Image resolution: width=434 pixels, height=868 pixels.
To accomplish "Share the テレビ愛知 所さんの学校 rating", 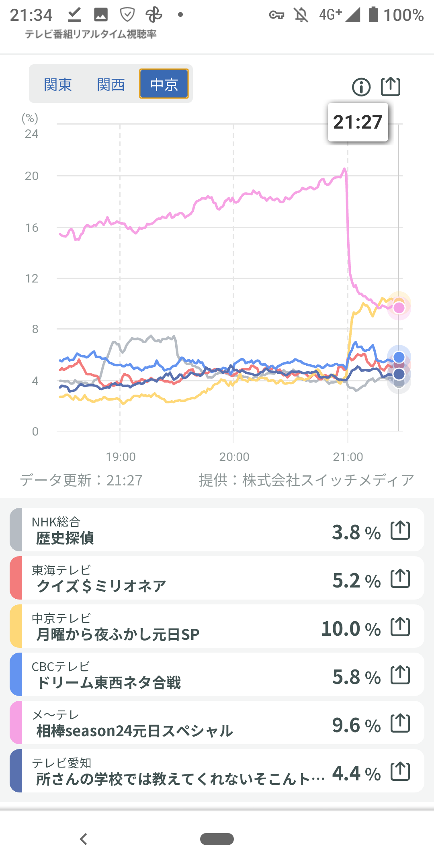I will pyautogui.click(x=400, y=772).
